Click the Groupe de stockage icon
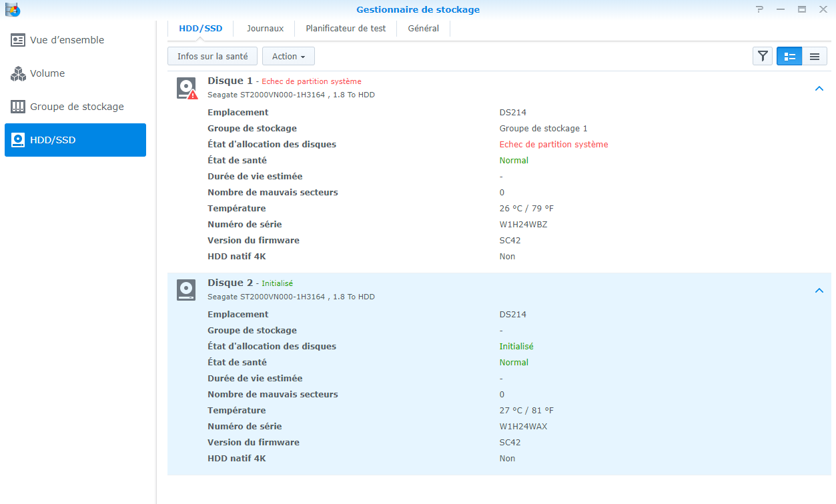The image size is (836, 504). click(x=18, y=107)
